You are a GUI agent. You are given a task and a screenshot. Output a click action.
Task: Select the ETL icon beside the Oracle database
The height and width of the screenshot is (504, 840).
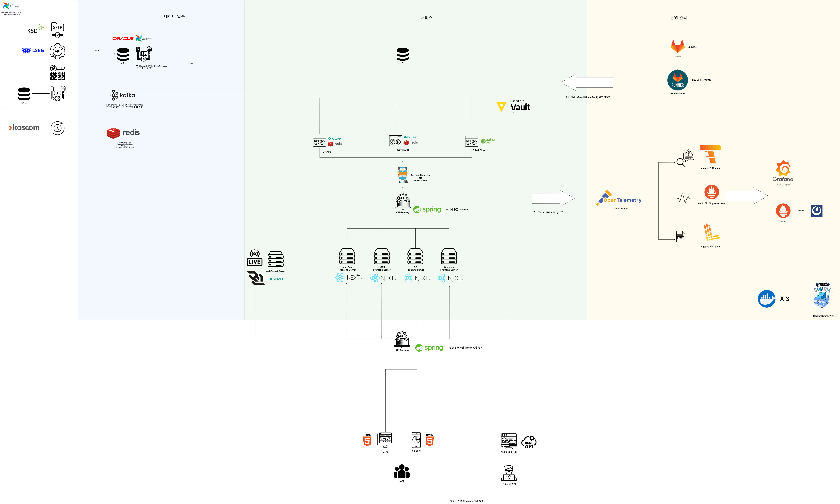144,54
